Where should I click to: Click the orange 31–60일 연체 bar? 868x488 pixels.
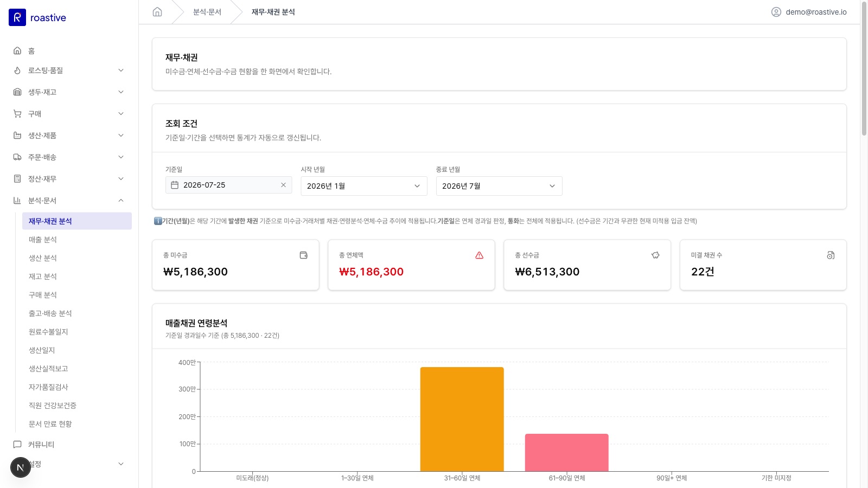pos(462,419)
